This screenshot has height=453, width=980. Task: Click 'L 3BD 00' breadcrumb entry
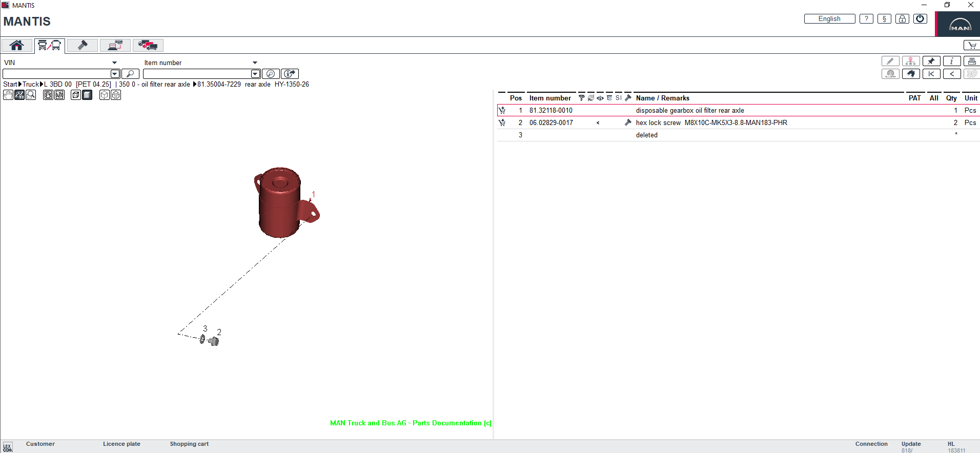point(58,84)
